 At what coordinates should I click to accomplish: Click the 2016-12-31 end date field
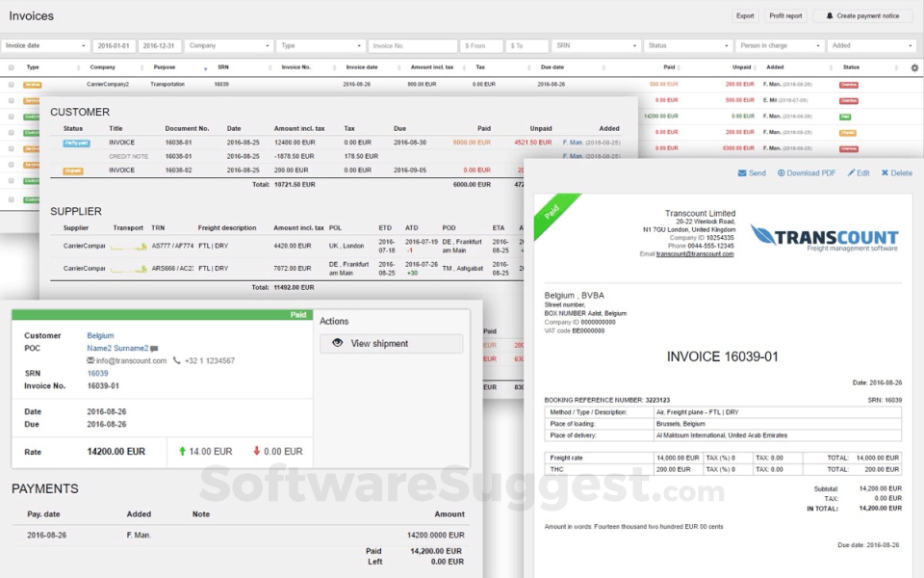159,46
